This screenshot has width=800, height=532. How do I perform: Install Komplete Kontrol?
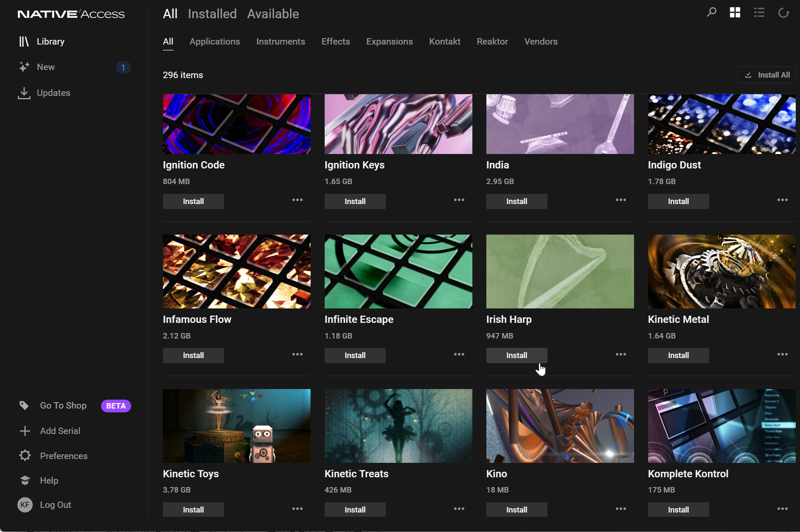679,510
